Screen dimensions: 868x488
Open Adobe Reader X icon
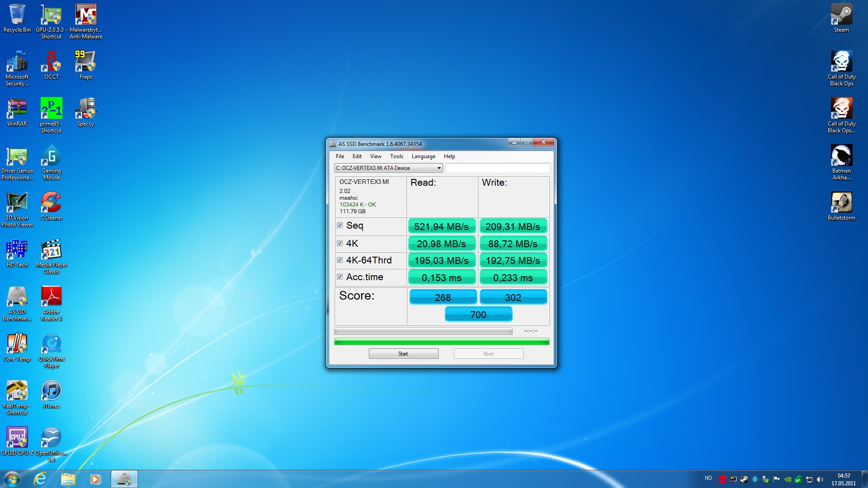52,303
